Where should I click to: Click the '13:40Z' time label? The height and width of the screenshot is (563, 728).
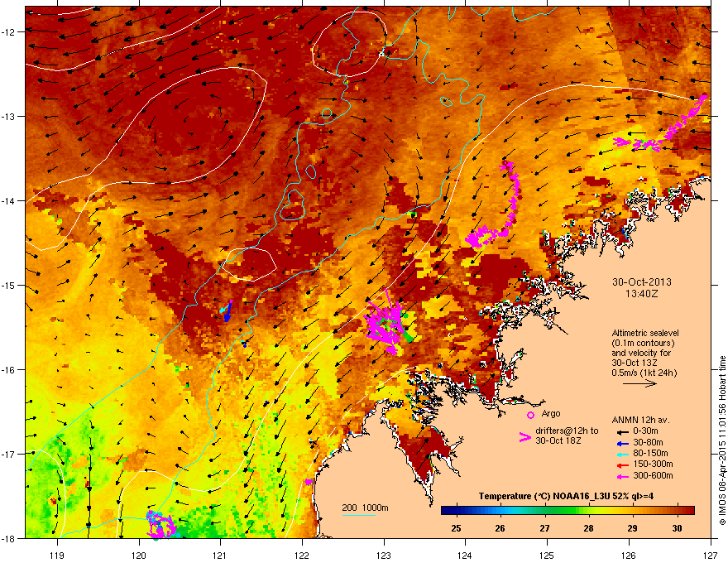pos(642,294)
